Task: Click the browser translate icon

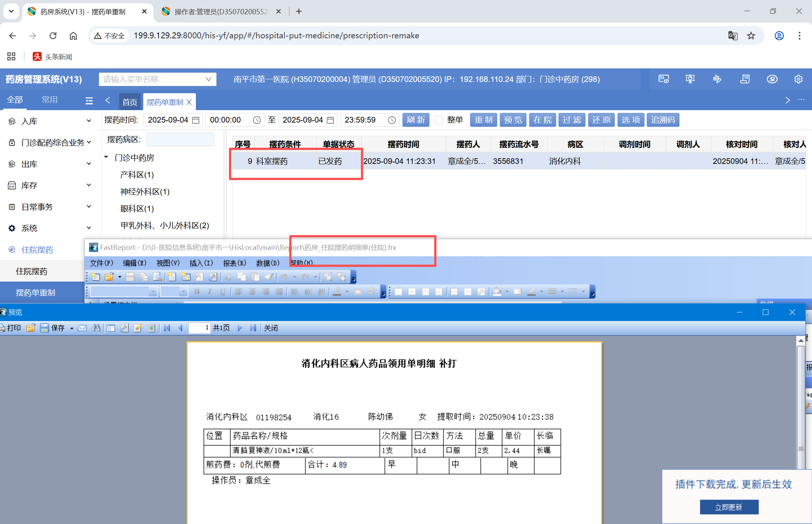Action: pyautogui.click(x=733, y=36)
